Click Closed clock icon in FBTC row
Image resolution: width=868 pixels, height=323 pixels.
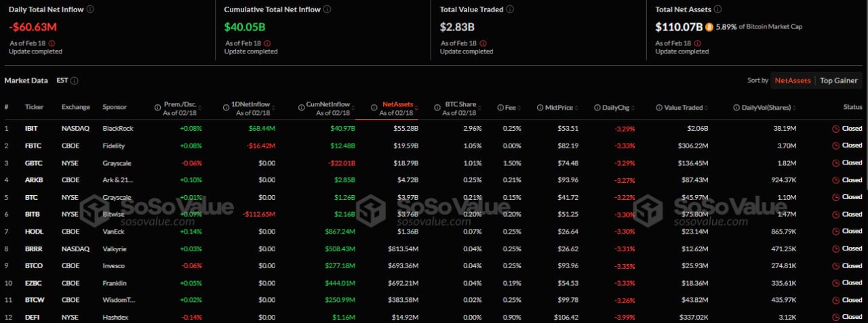click(x=835, y=146)
